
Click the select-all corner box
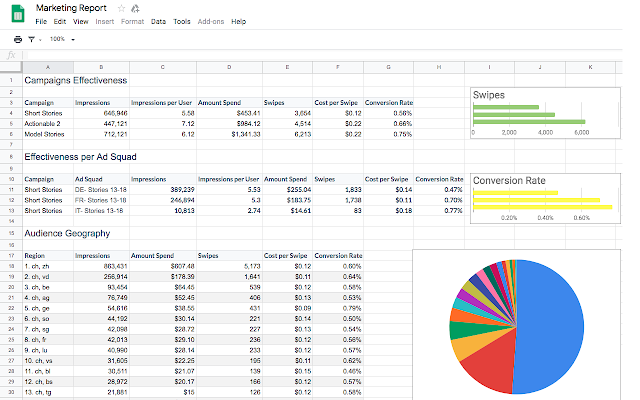(11, 67)
